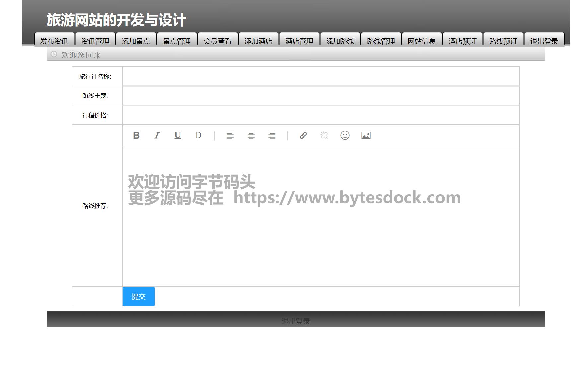The width and height of the screenshot is (588, 379).
Task: Select the 路线管理 navigation tab
Action: click(x=381, y=41)
